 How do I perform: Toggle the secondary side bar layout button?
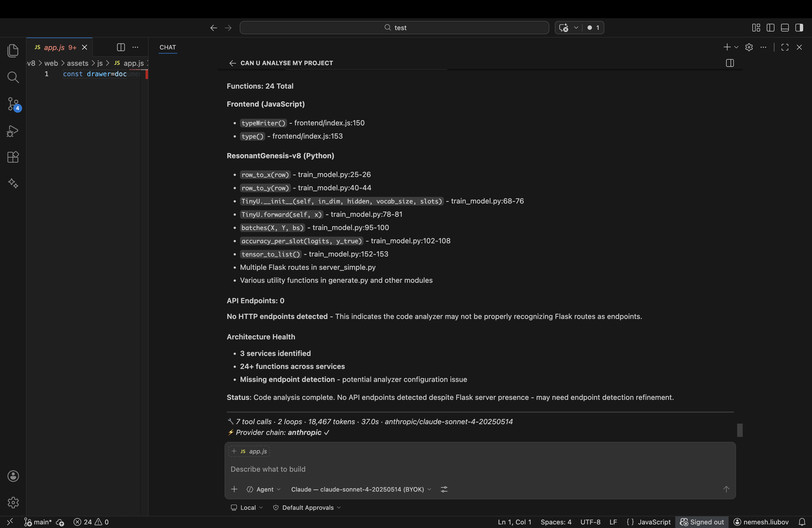(x=799, y=28)
